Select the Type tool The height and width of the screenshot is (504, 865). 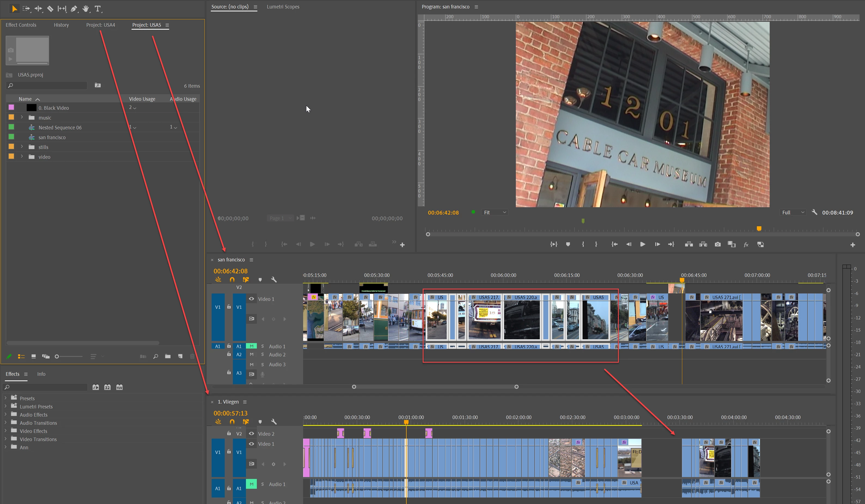(x=98, y=9)
